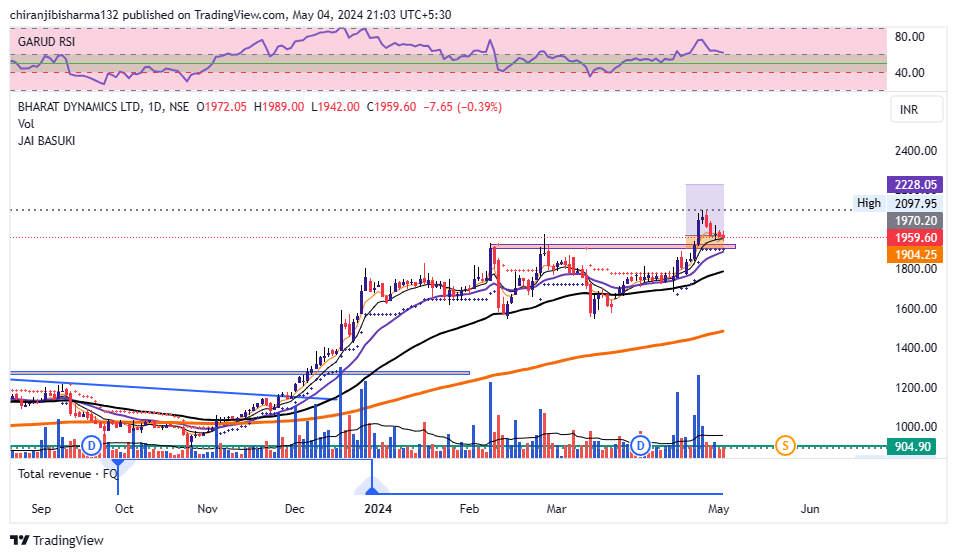Click the 1600.00 price scale value
957x558 pixels.
point(915,309)
